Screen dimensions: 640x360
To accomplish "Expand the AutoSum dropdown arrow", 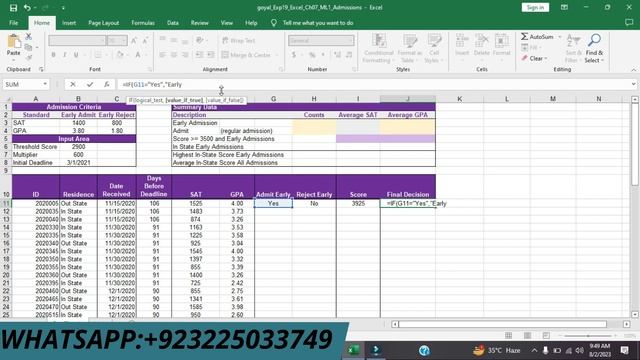I will (560, 37).
